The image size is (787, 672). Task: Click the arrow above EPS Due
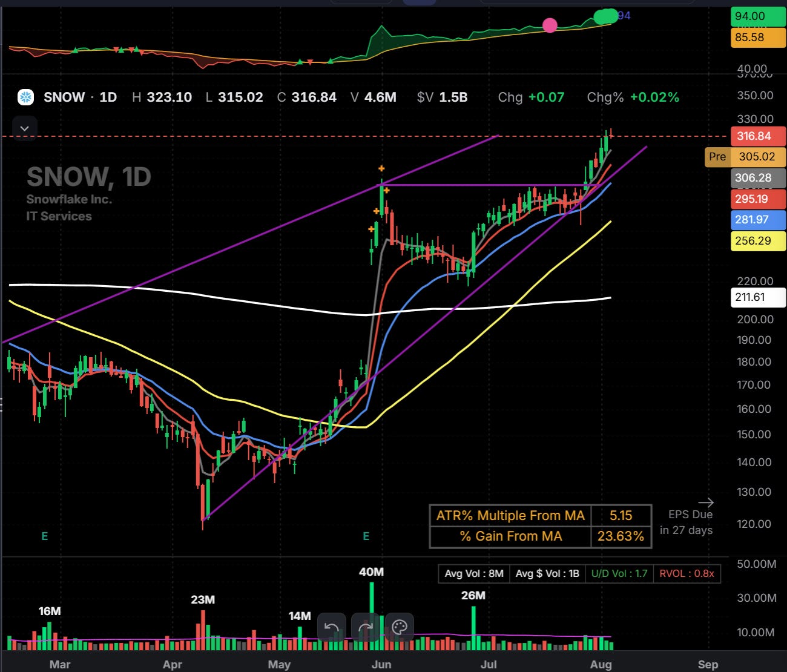tap(706, 502)
